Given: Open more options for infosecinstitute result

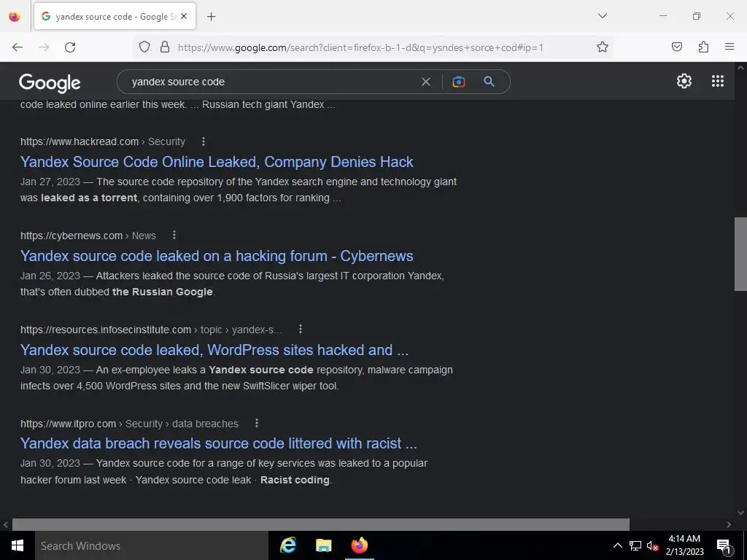Looking at the screenshot, I should tap(300, 329).
